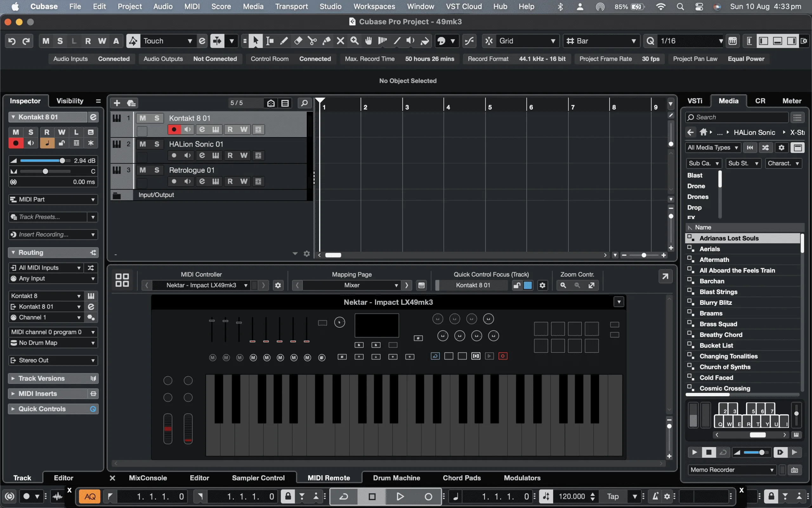The width and height of the screenshot is (812, 508).
Task: Click transport Play button
Action: (400, 496)
